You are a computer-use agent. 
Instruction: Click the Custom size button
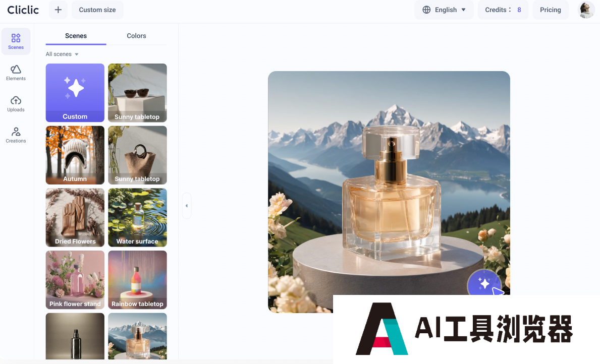97,10
